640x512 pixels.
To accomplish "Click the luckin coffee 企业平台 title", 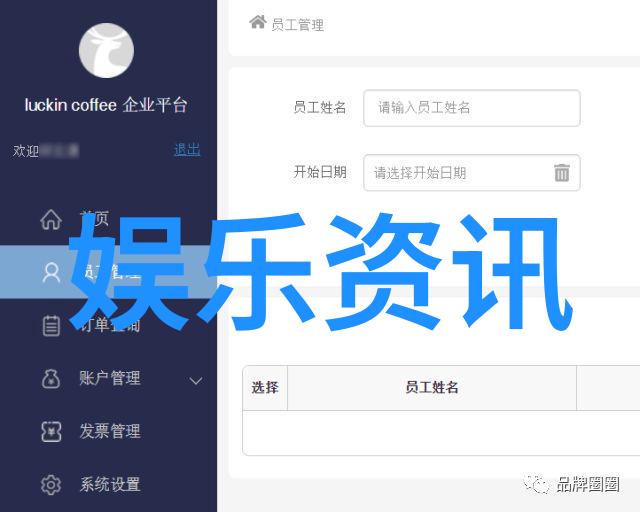I will click(106, 105).
